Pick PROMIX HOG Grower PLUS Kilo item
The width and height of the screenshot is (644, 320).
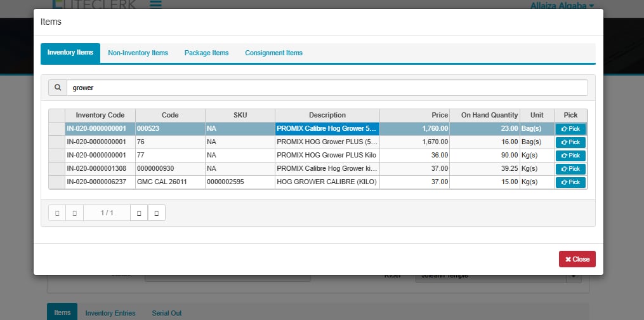pyautogui.click(x=570, y=156)
